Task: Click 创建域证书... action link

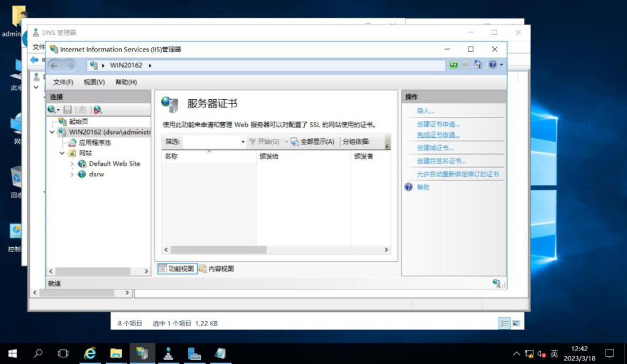Action: pos(435,148)
